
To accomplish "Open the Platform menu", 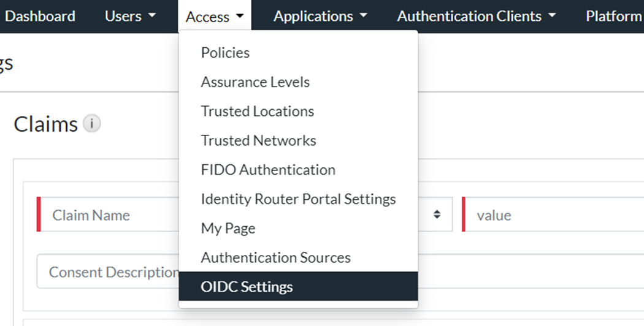I will [613, 17].
